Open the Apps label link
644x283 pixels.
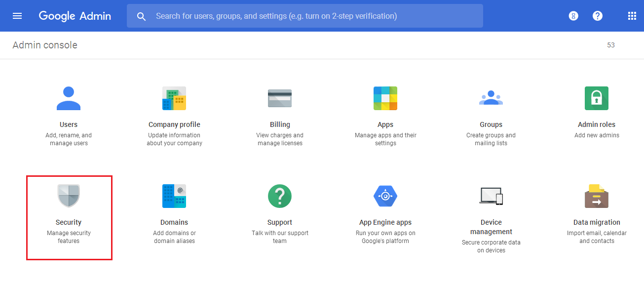click(x=385, y=124)
